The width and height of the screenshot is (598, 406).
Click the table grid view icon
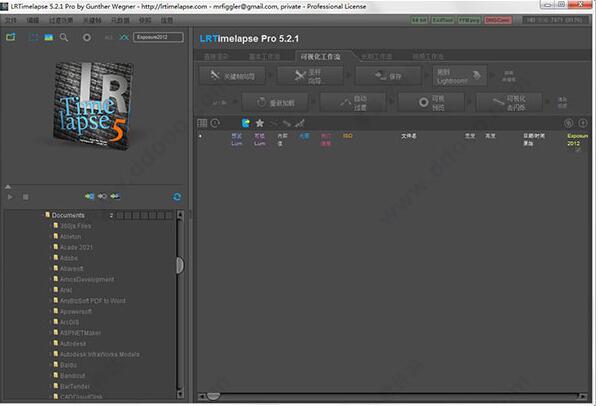(x=202, y=123)
